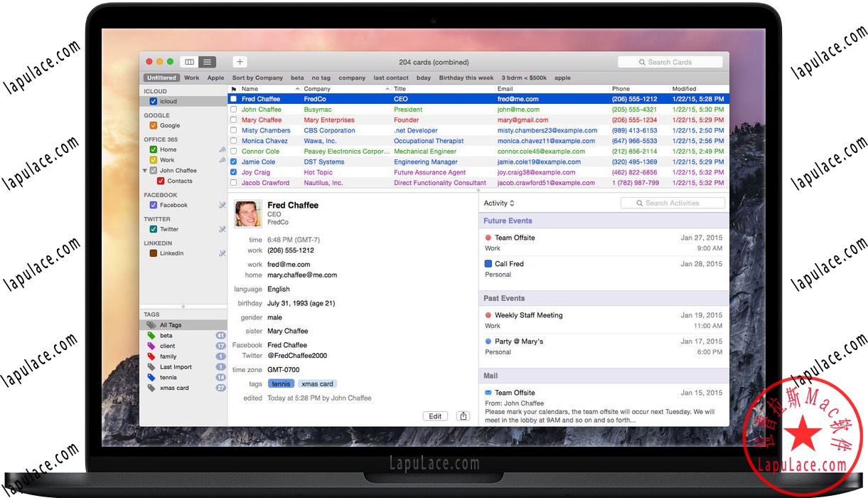
Task: Click the Email column header
Action: (x=552, y=89)
